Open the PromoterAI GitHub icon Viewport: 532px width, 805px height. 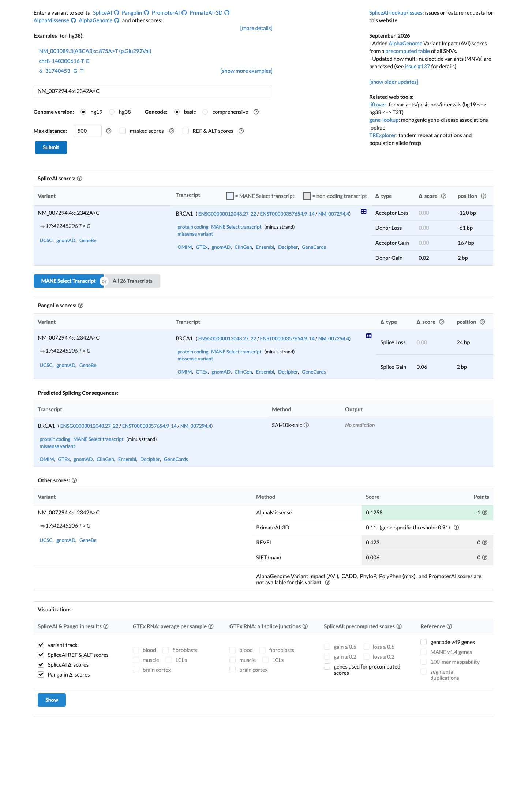tap(184, 13)
